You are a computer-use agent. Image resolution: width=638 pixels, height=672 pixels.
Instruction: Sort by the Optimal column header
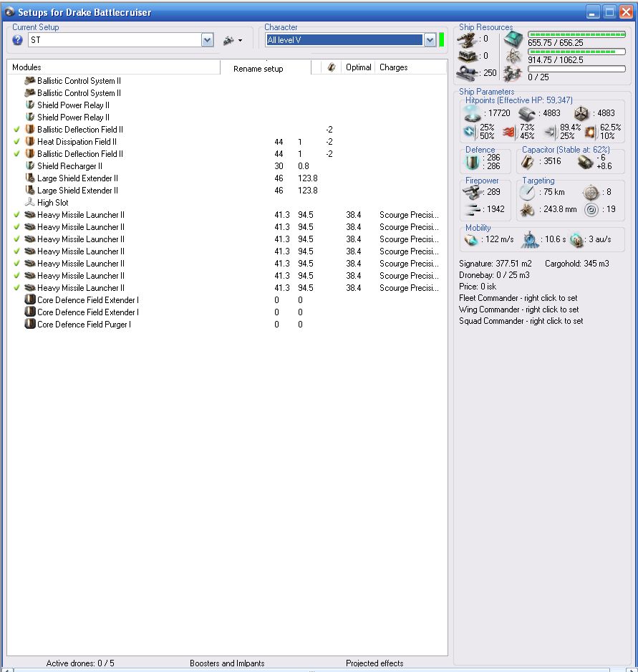(x=358, y=67)
